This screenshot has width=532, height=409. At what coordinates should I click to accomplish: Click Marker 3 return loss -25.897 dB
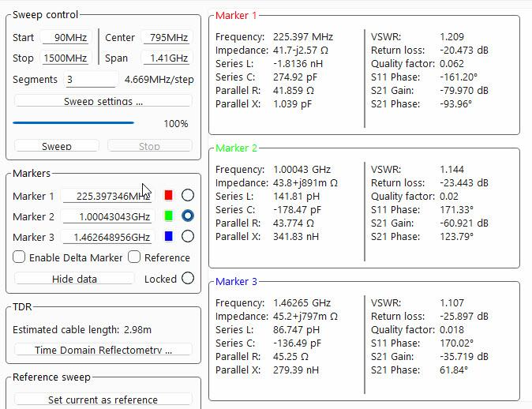pos(464,317)
